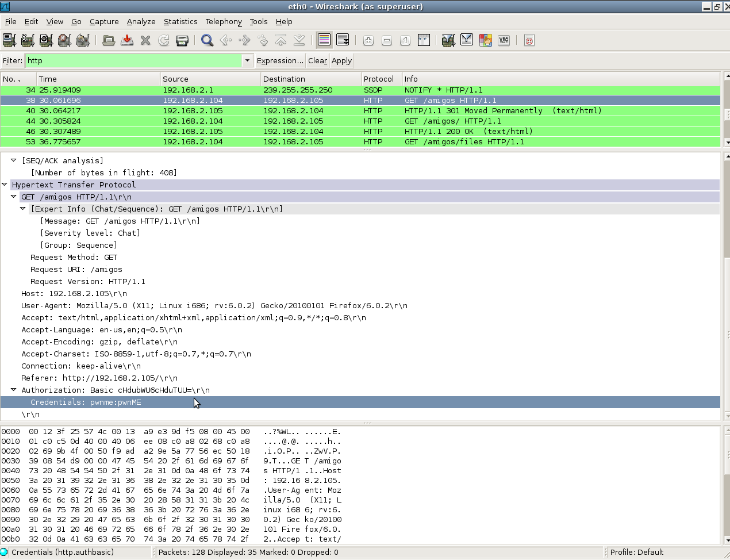The image size is (730, 560).
Task: Open the Edit Coloring Rules icon
Action: point(486,40)
